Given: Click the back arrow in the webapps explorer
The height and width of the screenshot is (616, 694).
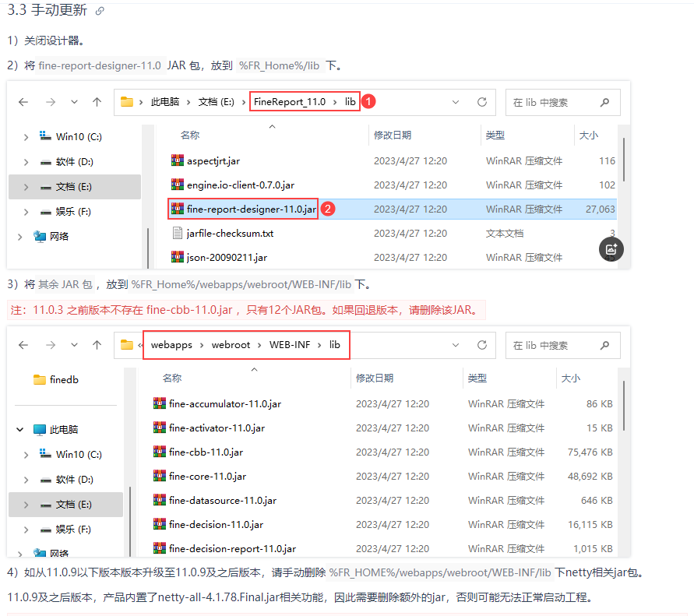Looking at the screenshot, I should point(23,345).
